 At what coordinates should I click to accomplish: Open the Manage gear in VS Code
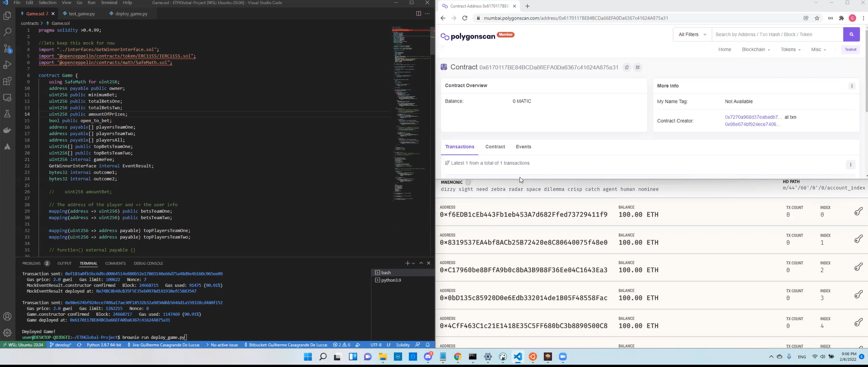[x=7, y=333]
